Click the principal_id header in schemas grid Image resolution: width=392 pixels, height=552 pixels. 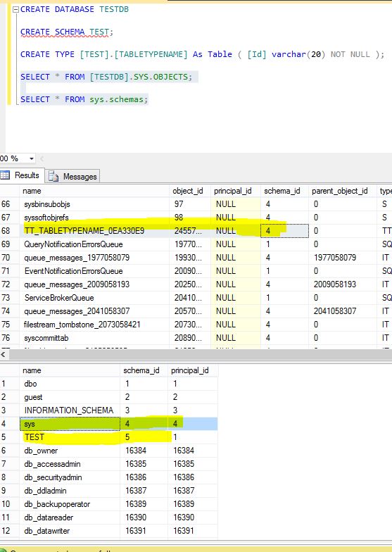point(193,370)
